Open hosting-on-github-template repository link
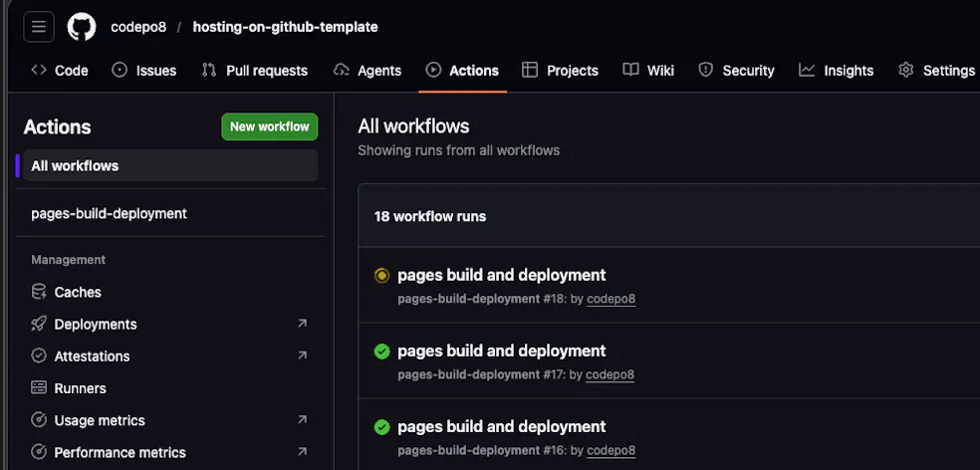The width and height of the screenshot is (980, 470). (285, 27)
